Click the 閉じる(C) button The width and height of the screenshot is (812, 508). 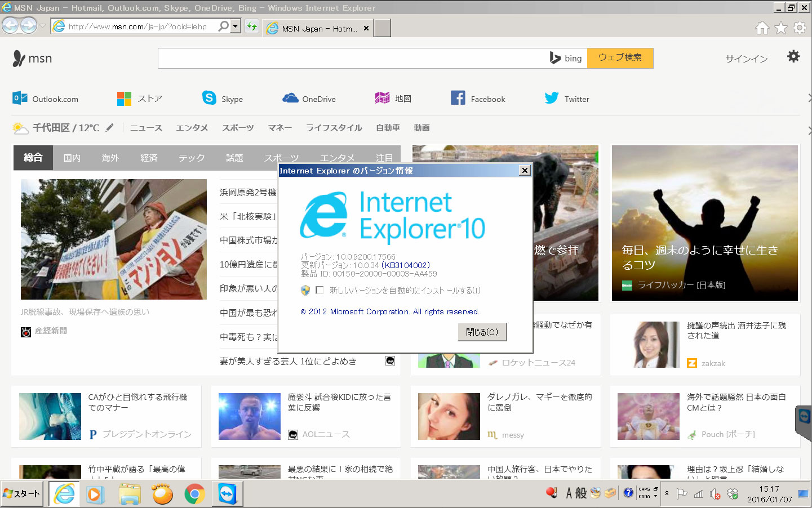click(x=482, y=332)
